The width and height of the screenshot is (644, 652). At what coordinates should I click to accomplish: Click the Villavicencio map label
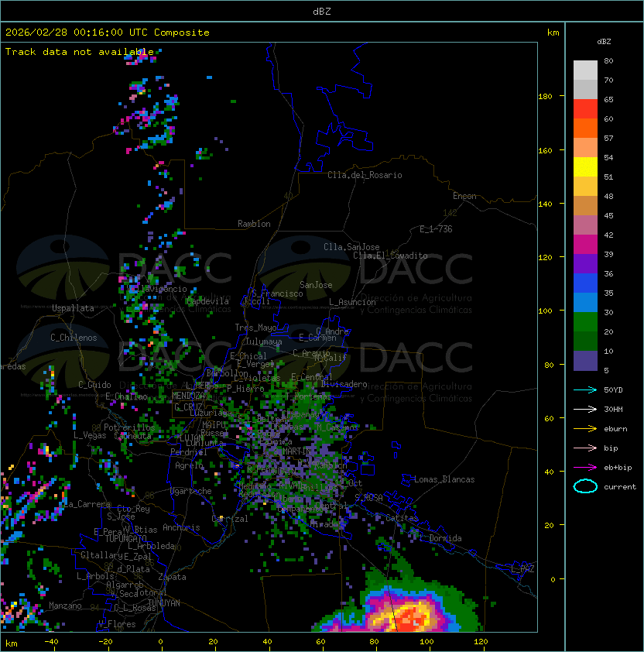(157, 289)
